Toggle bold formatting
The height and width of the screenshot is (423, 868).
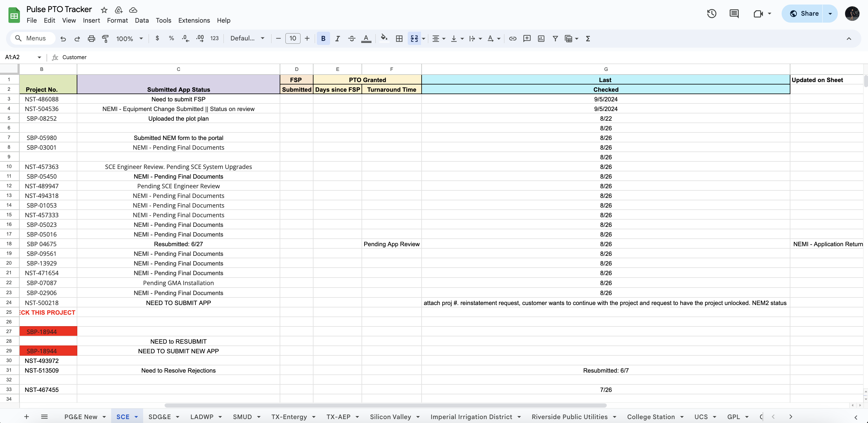pos(323,39)
